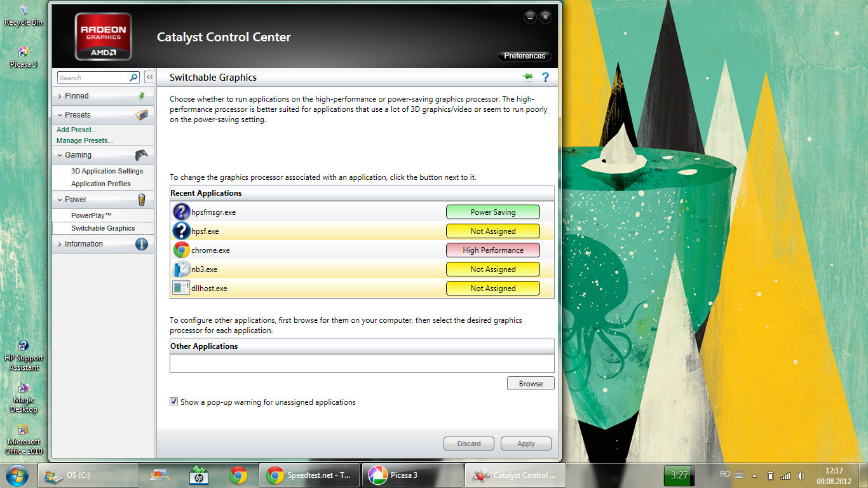This screenshot has width=868, height=488.
Task: Click the pinned HP icon on the taskbar
Action: 198,475
